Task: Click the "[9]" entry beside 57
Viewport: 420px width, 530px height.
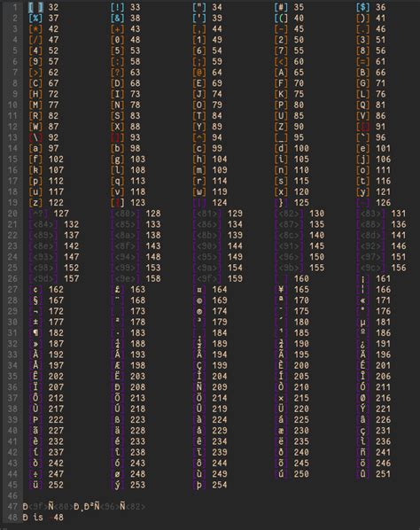Action: click(35, 61)
